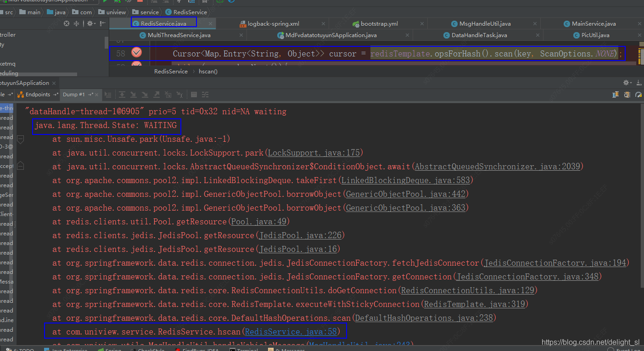
Task: Click the RedisService class breadcrumb
Action: coord(187,12)
